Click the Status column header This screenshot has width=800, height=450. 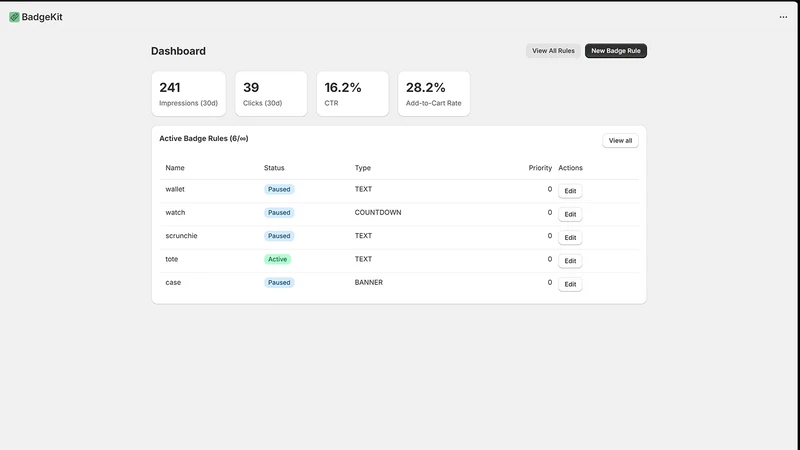(x=274, y=168)
